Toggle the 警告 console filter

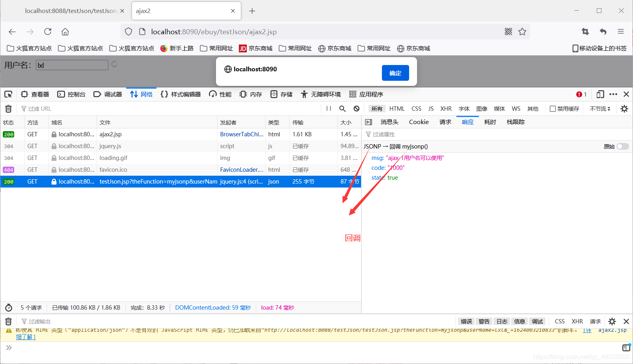(x=484, y=321)
